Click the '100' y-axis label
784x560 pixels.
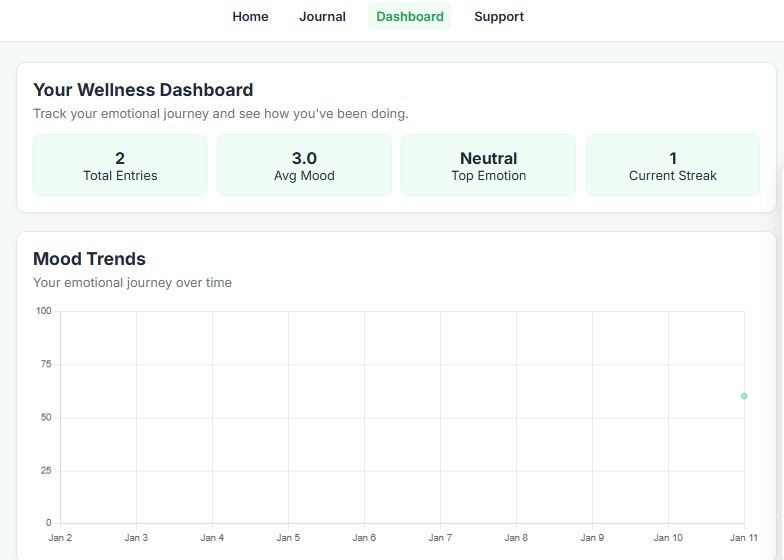(x=44, y=310)
